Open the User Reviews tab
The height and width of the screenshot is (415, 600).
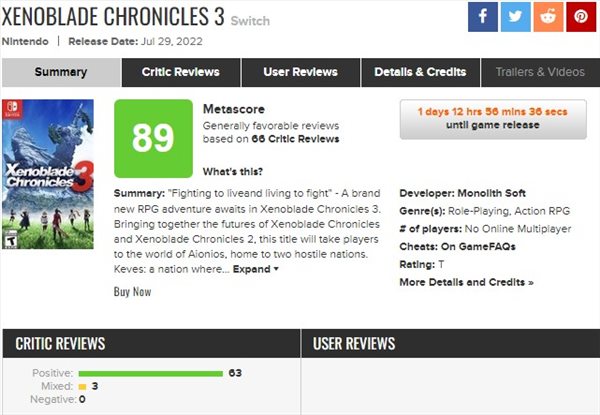[x=300, y=72]
